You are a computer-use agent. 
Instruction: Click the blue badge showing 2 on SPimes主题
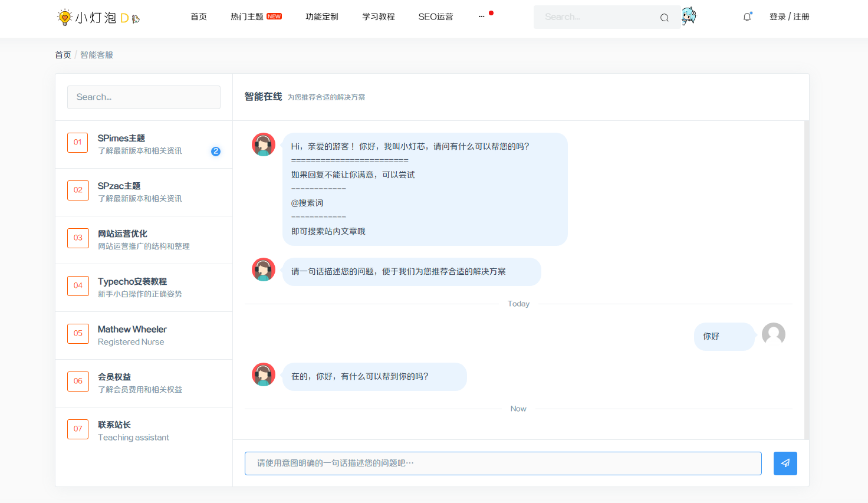point(216,152)
